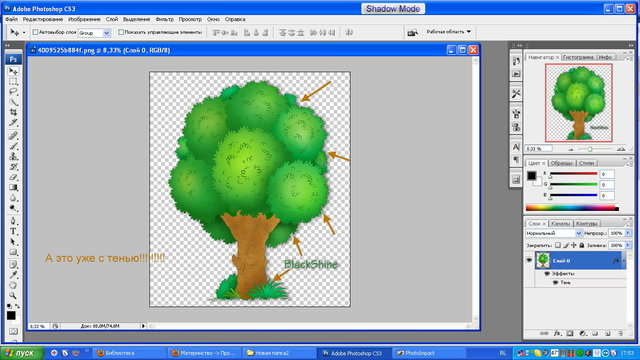
Task: Toggle lock position icon
Action: (x=574, y=245)
